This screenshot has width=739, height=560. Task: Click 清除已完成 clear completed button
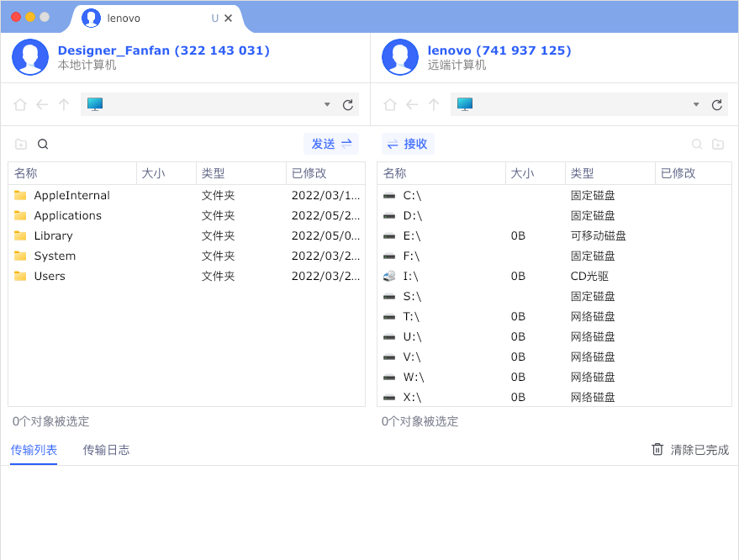tap(690, 450)
